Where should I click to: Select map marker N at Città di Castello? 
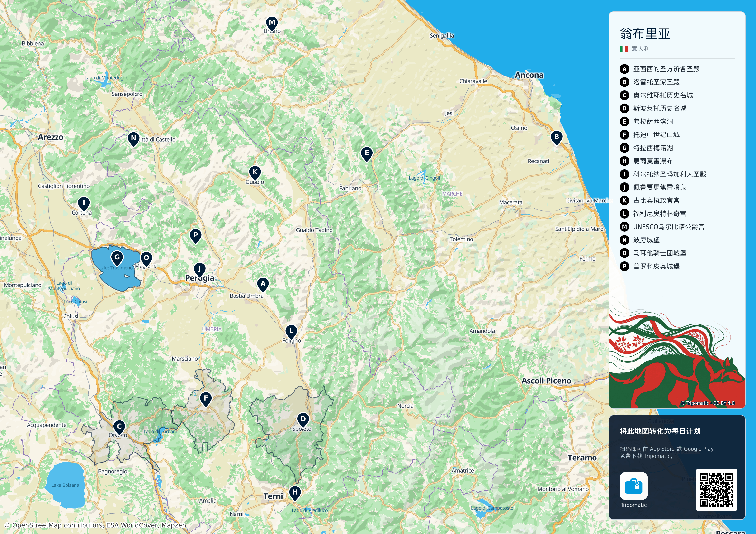coord(133,139)
